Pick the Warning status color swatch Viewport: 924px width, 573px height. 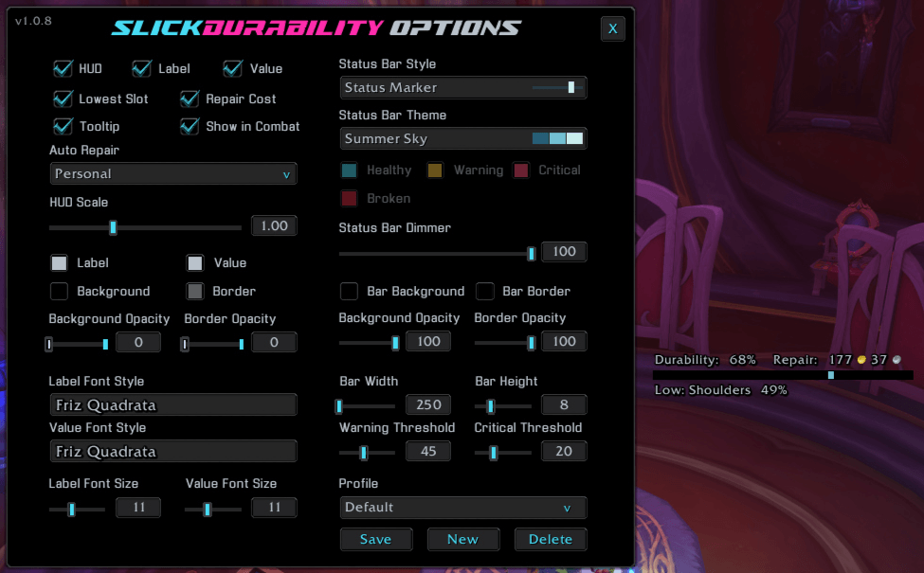click(435, 170)
